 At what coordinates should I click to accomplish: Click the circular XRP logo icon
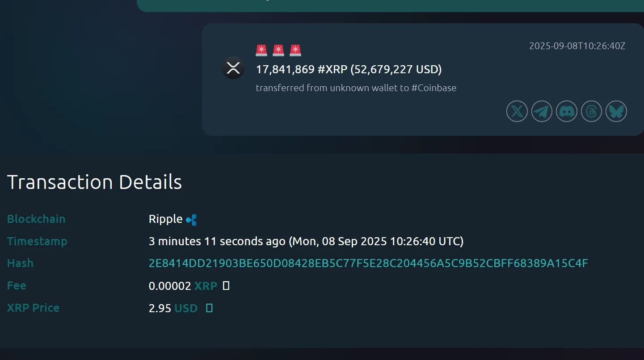point(233,68)
